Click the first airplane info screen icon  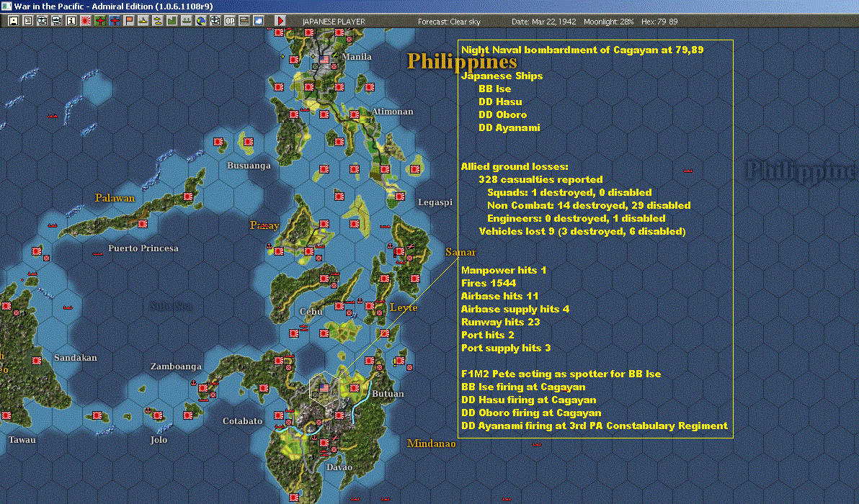[43, 21]
